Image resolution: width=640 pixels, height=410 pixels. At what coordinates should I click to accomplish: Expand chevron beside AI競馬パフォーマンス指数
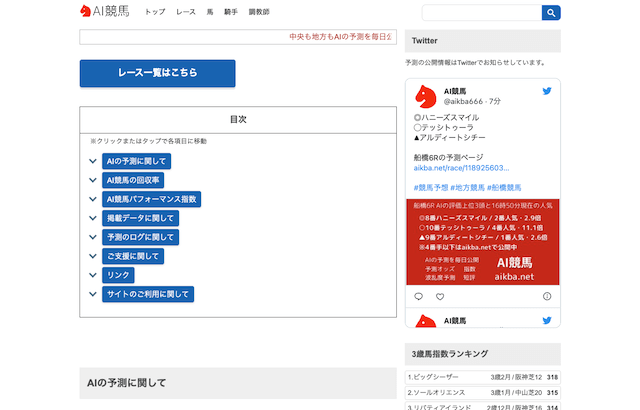(93, 199)
